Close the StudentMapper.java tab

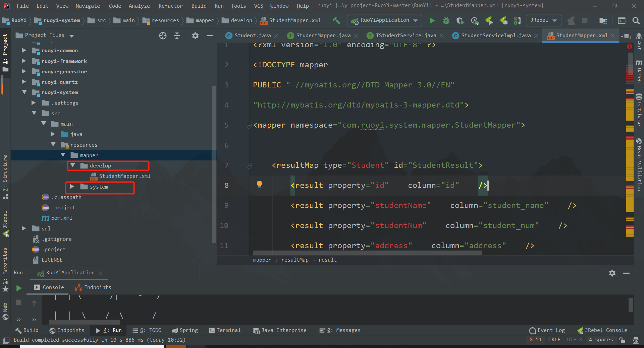(356, 36)
